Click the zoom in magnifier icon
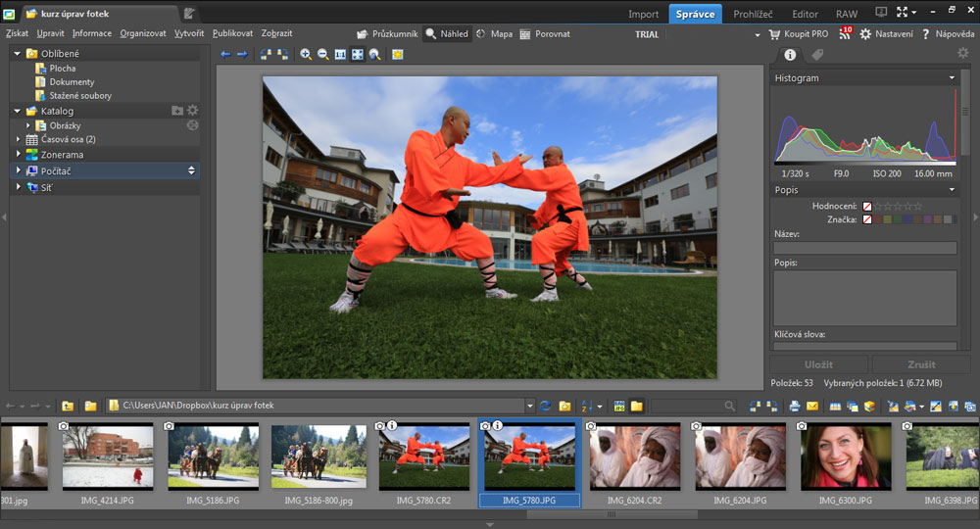 (306, 55)
